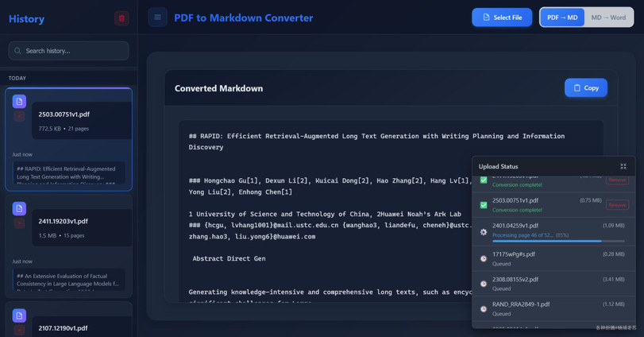Click the RAND_RRA2849-1.pdf queued file name
This screenshot has height=337, width=644.
[521, 304]
